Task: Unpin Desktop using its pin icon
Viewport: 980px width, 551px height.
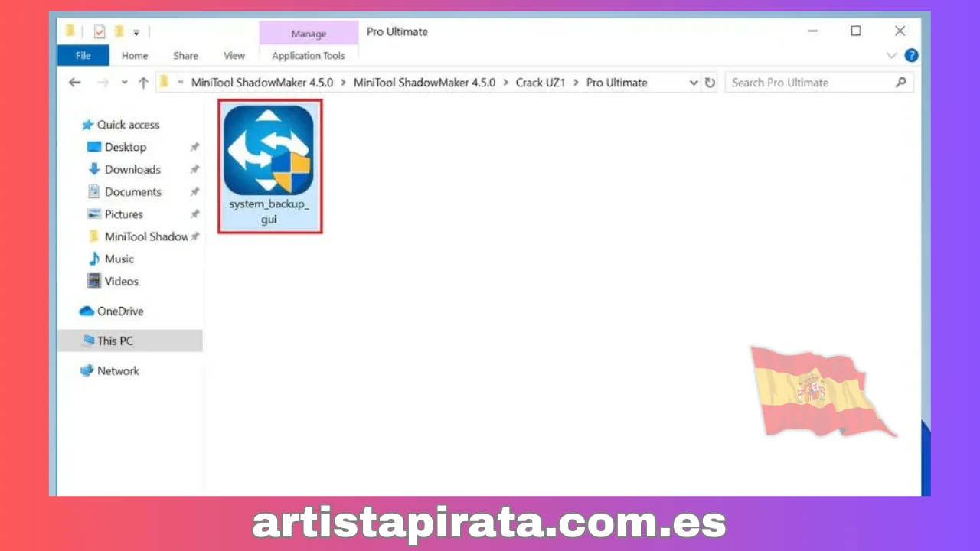Action: [x=194, y=147]
